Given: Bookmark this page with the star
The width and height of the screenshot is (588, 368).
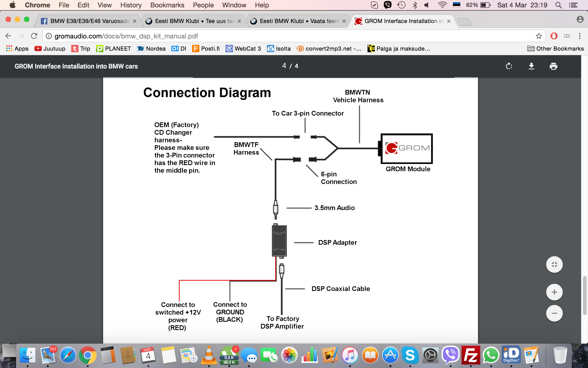Looking at the screenshot, I should pos(539,36).
